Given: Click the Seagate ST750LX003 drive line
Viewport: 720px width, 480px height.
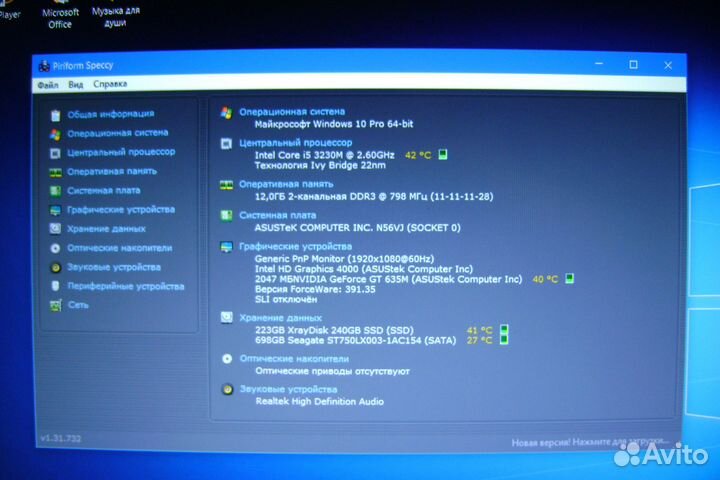Looking at the screenshot, I should (x=355, y=340).
